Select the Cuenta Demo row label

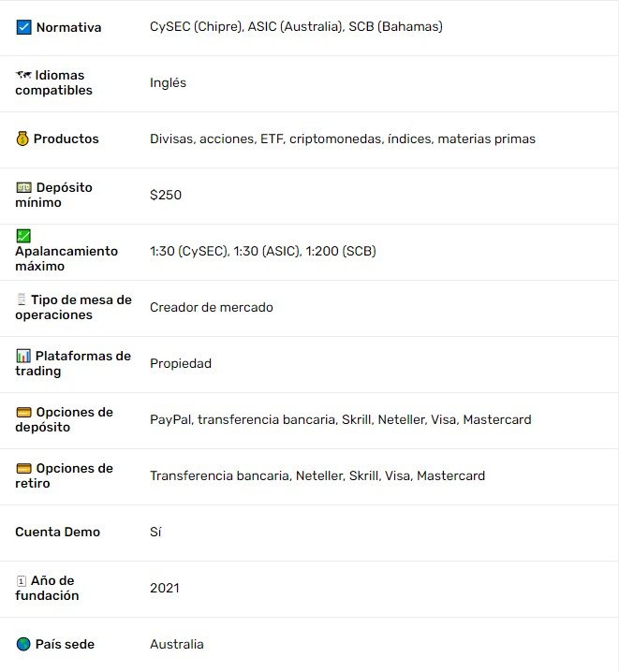(x=57, y=532)
